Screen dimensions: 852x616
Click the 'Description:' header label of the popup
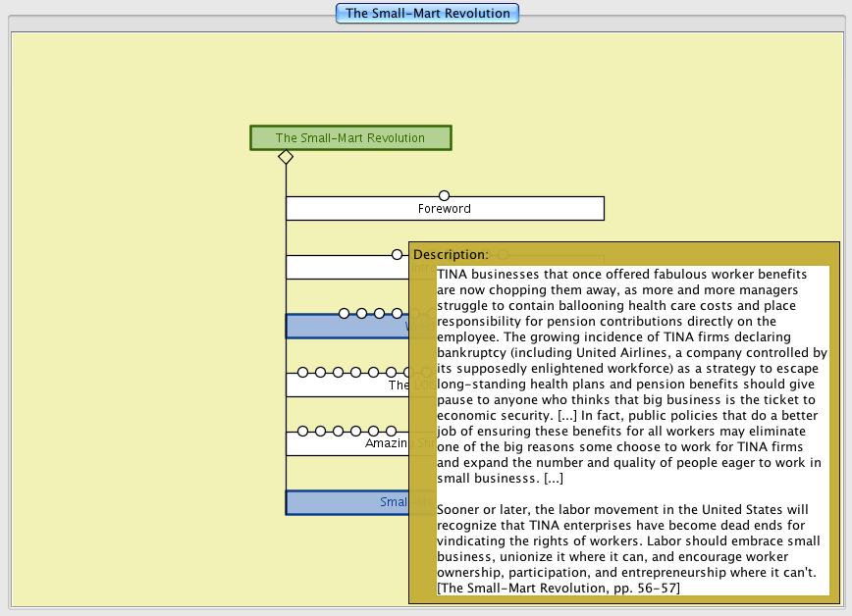click(x=451, y=254)
